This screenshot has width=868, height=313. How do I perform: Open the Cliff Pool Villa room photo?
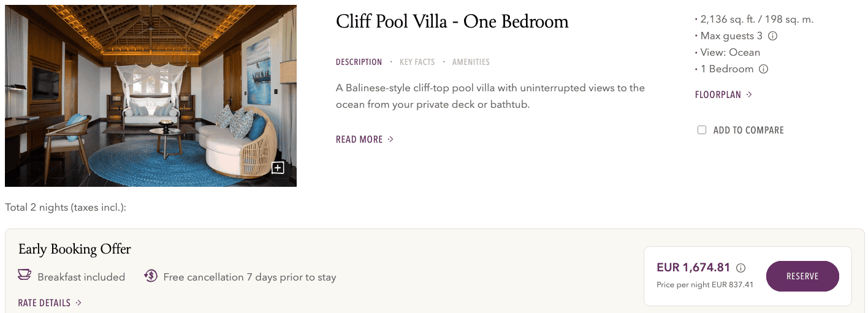pyautogui.click(x=150, y=96)
